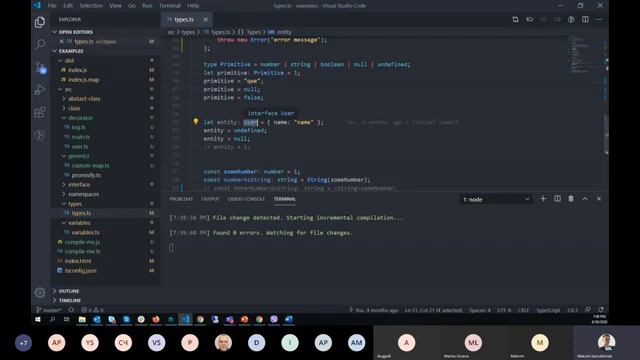Click the feedback icon in status bar
The image size is (640, 360).
coord(587,310)
